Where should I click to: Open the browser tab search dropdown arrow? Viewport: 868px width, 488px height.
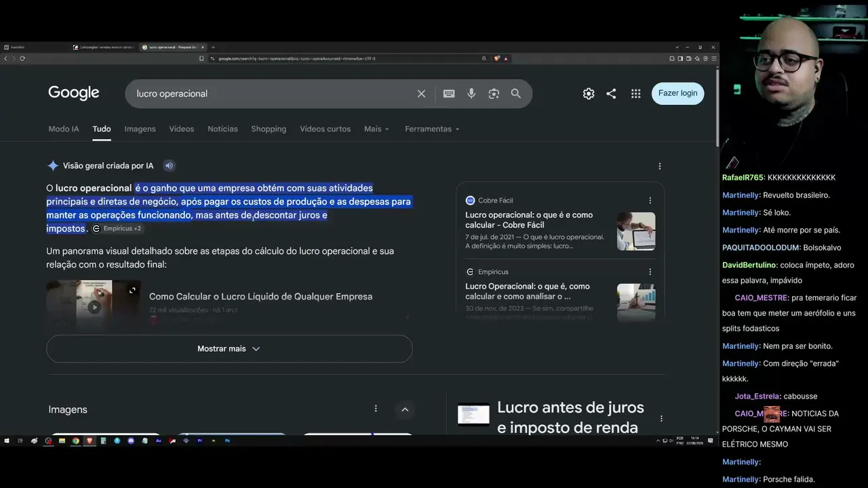[677, 47]
